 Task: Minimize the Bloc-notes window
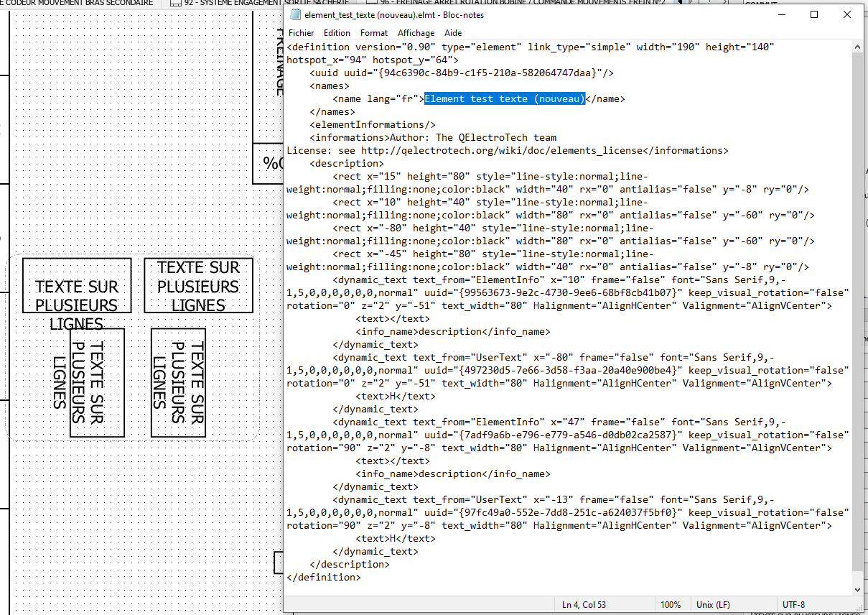tap(780, 14)
